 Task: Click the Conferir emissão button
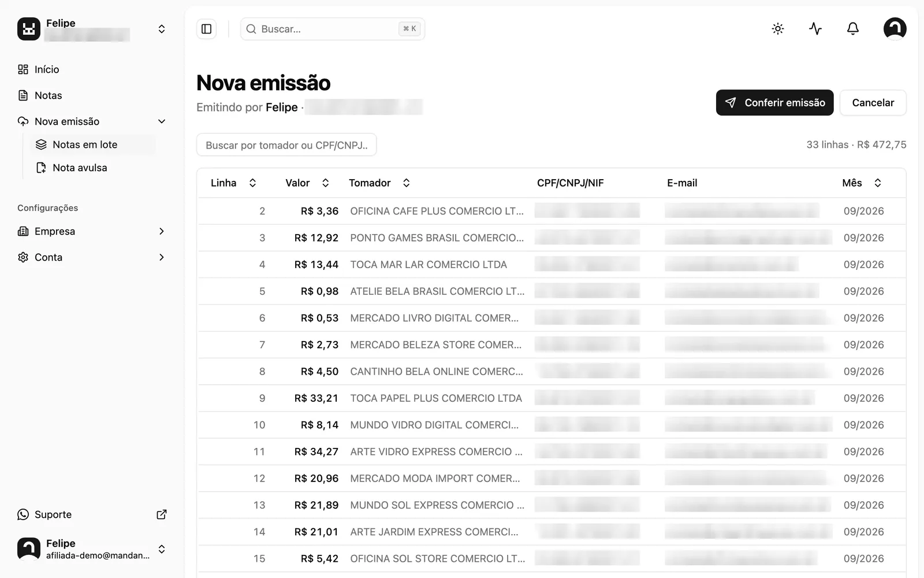[x=774, y=102]
